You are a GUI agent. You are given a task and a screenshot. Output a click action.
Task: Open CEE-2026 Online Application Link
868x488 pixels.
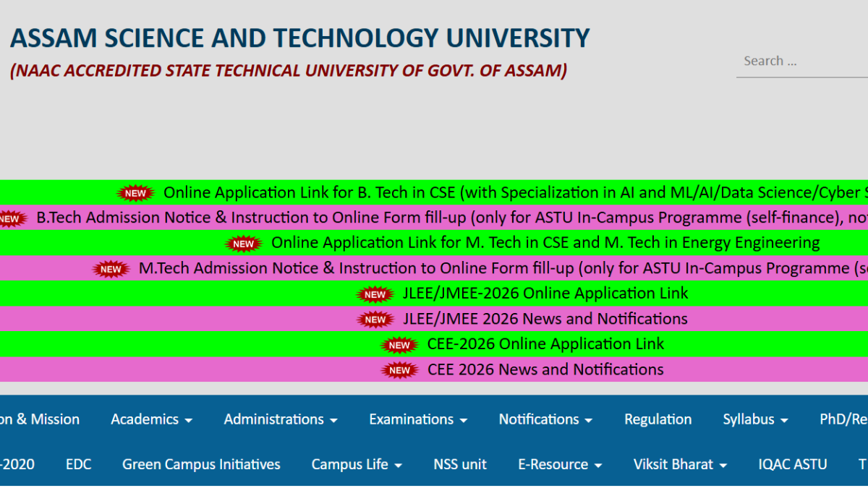pyautogui.click(x=545, y=344)
